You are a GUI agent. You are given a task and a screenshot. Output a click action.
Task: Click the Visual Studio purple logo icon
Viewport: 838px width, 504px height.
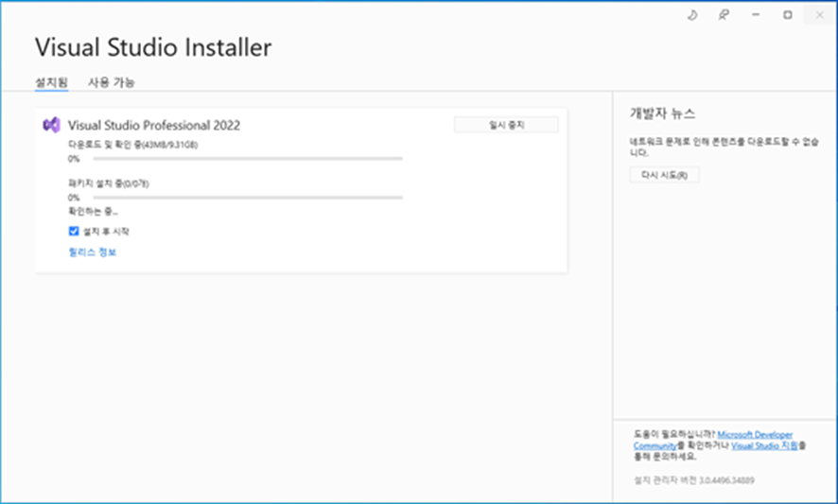[51, 125]
